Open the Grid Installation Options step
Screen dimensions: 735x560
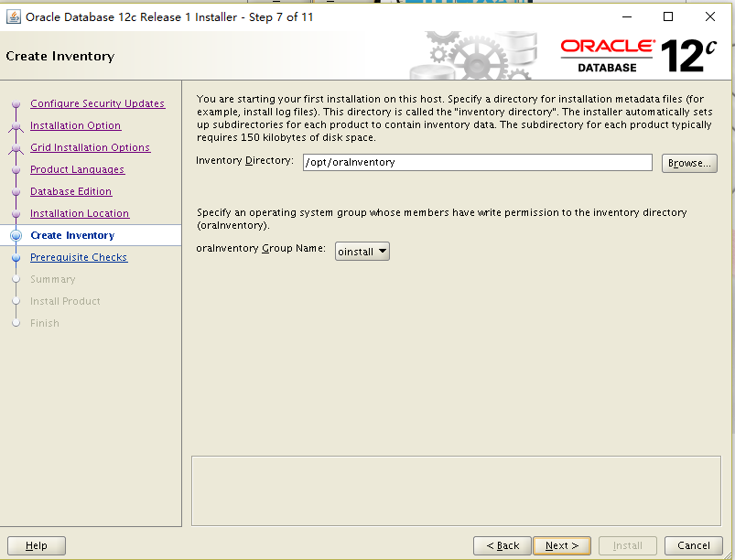tap(90, 147)
